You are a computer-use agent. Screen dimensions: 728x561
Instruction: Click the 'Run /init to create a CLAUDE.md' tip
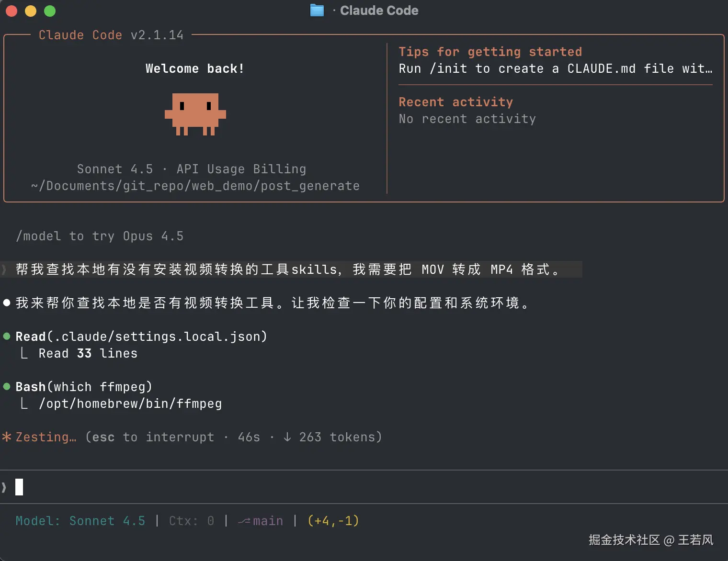click(556, 68)
